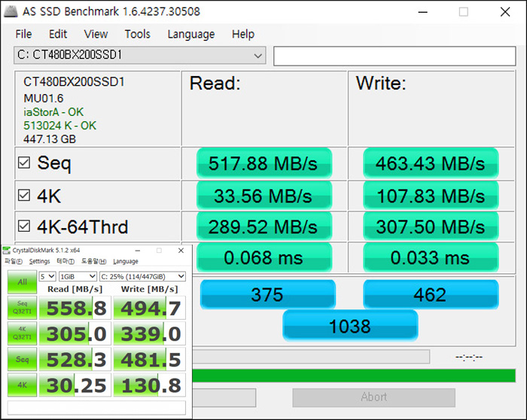The height and width of the screenshot is (420, 527).
Task: Click the write score 462
Action: click(x=431, y=294)
